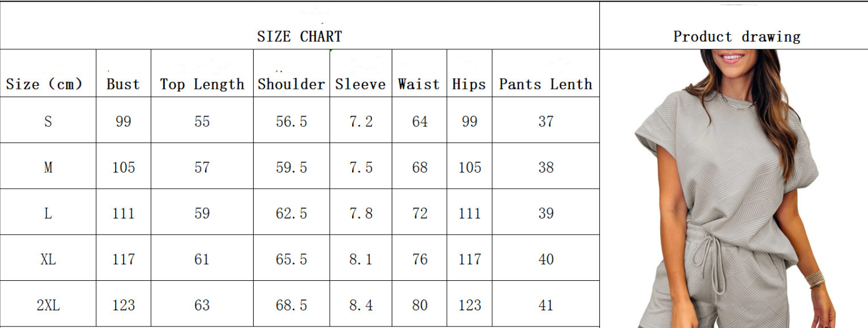Select the 2XL size row label

48,305
